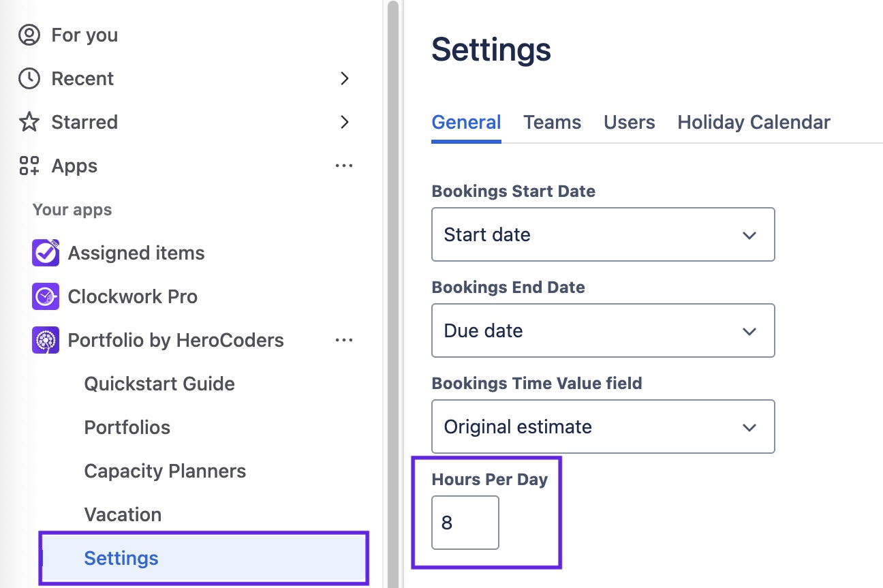Open more options beside Apps
Viewport: 883px width, 588px height.
[344, 166]
